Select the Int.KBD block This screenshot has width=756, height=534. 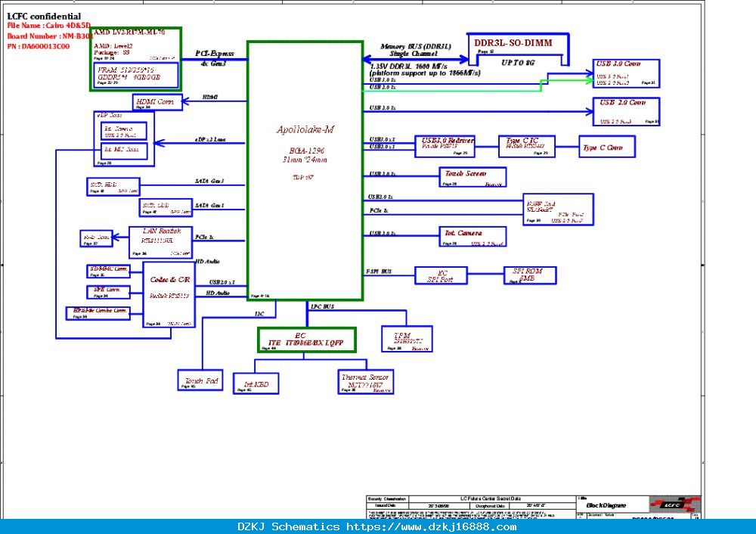click(256, 383)
